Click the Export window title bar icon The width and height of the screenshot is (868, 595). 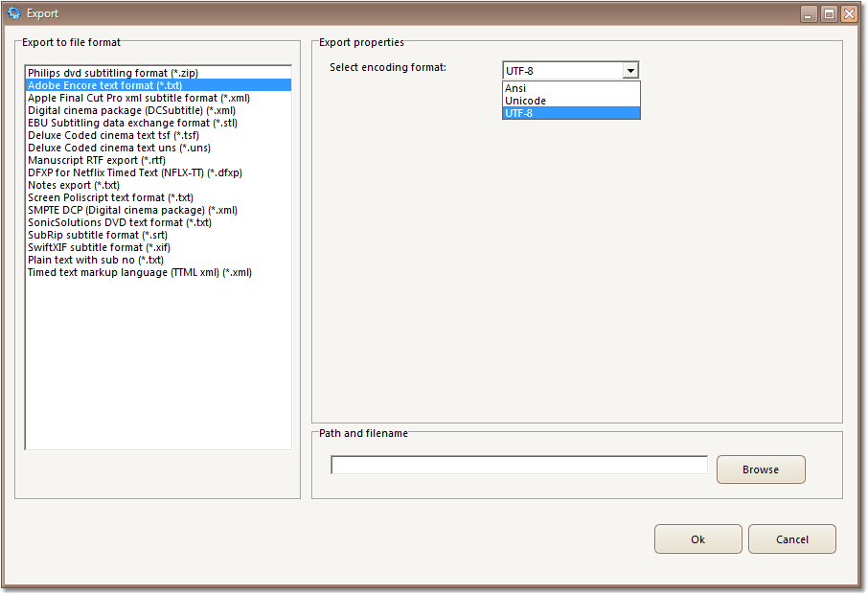click(x=13, y=13)
